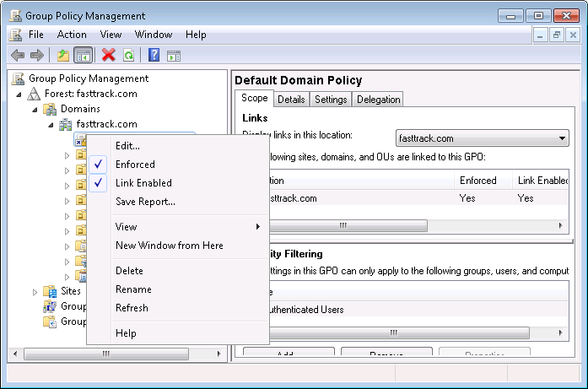Screen dimensions: 588x389
Task: Open the Window menu
Action: pos(154,35)
